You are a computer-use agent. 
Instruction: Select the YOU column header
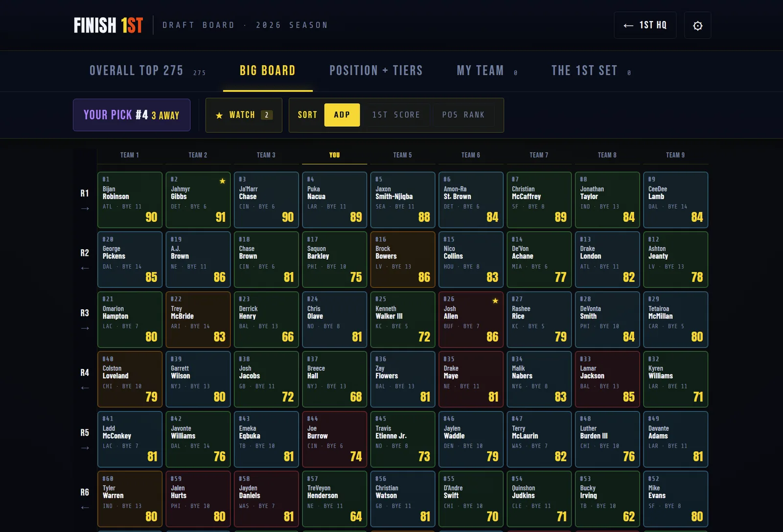click(334, 155)
